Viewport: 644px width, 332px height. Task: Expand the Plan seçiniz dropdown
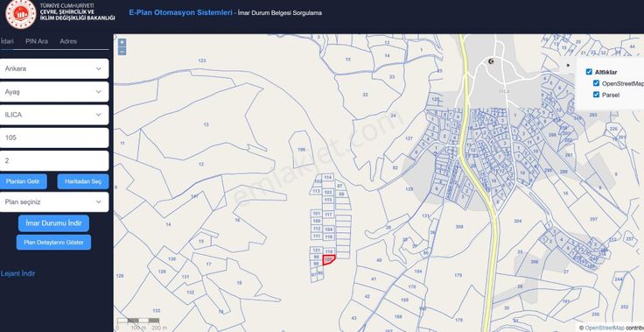click(x=53, y=202)
